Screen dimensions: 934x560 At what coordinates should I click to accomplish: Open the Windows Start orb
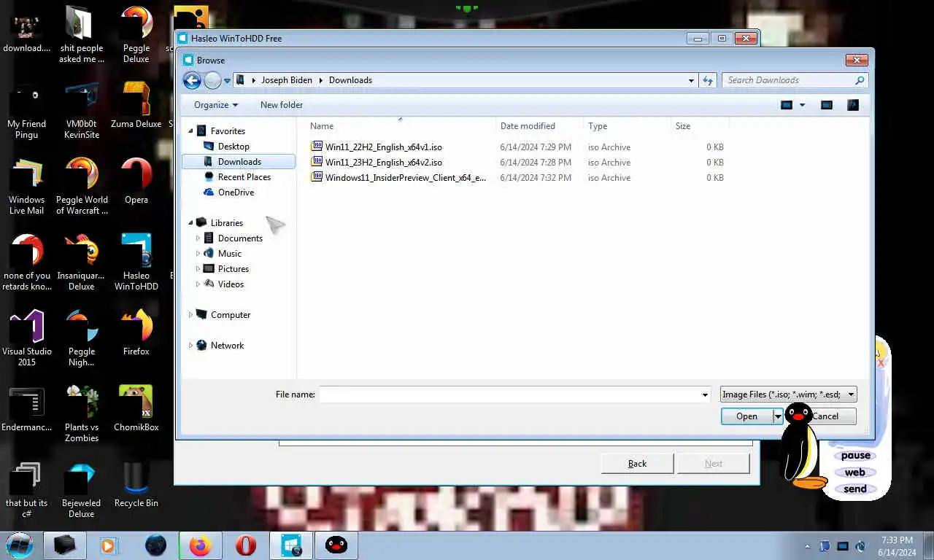tap(19, 545)
